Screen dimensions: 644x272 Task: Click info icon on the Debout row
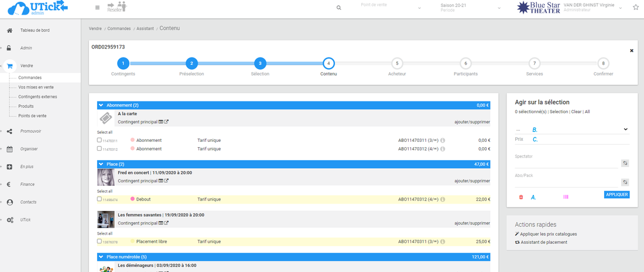click(443, 199)
